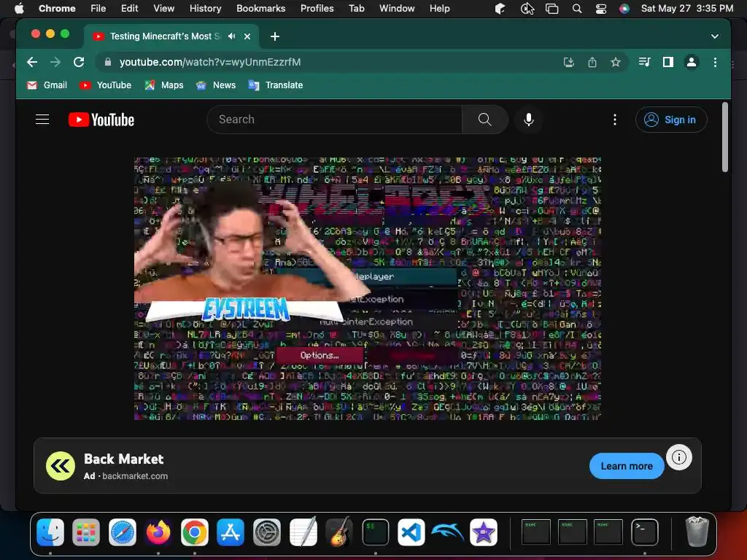
Task: Open YouTube settings three-dot menu
Action: click(614, 120)
